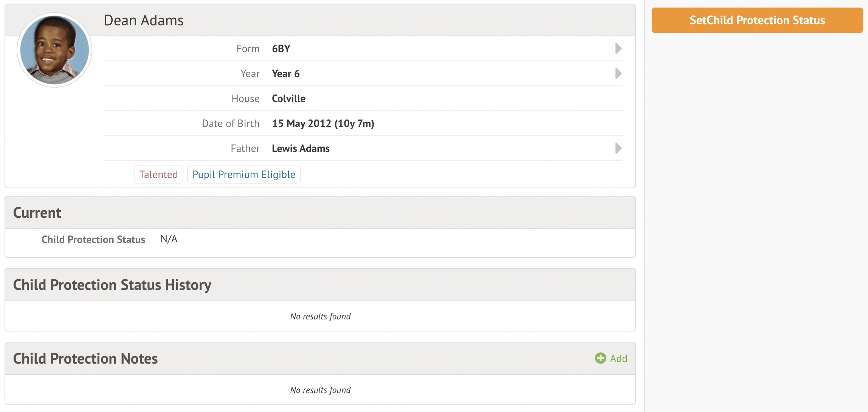Click the Colville house value

pos(289,99)
